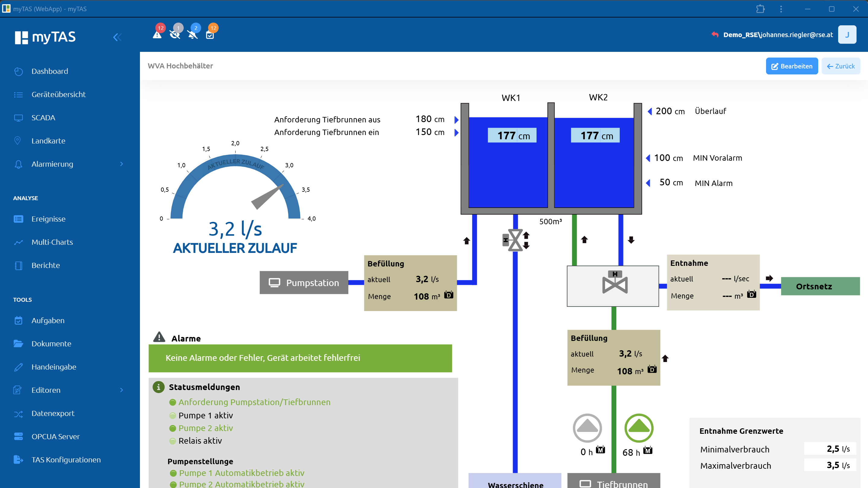Click the active green pump icon
The height and width of the screenshot is (488, 868).
(638, 428)
